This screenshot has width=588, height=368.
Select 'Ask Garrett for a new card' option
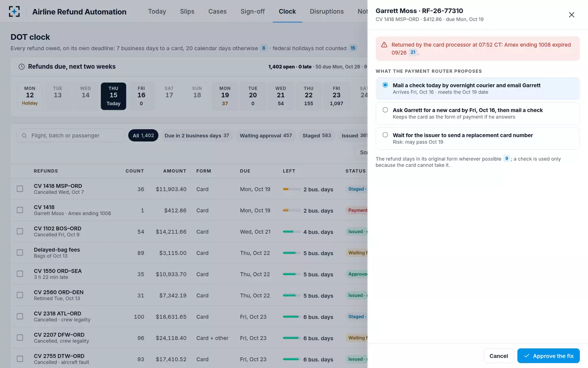coord(477,113)
